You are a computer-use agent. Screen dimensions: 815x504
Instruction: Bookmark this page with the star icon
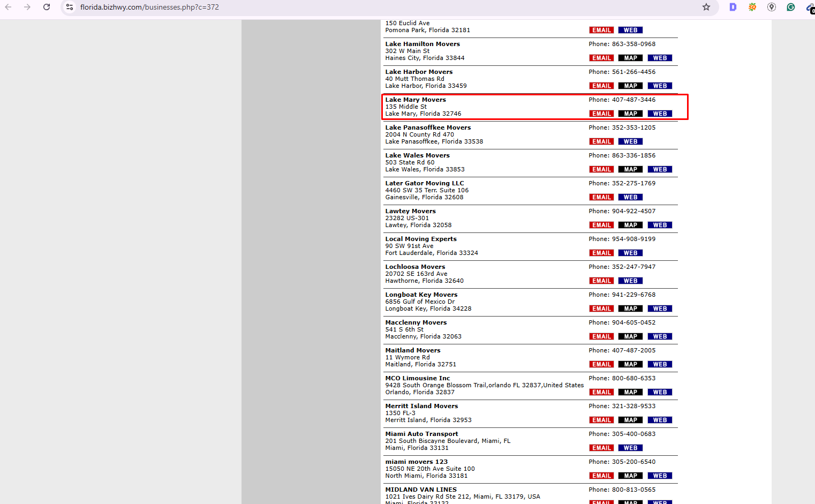706,7
